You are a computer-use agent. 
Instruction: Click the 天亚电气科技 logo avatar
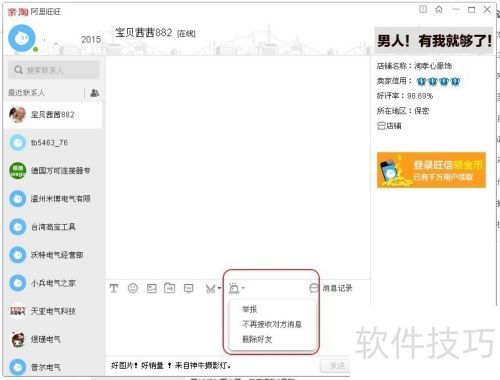pyautogui.click(x=17, y=311)
